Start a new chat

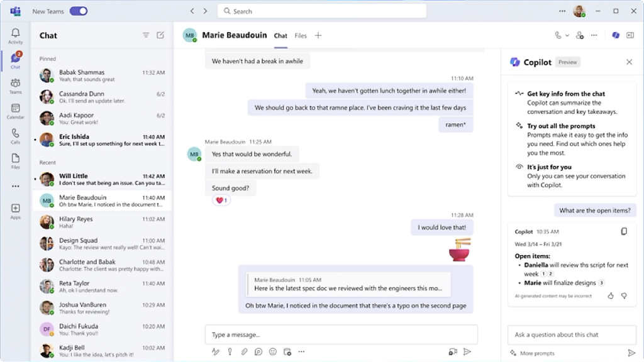tap(160, 35)
